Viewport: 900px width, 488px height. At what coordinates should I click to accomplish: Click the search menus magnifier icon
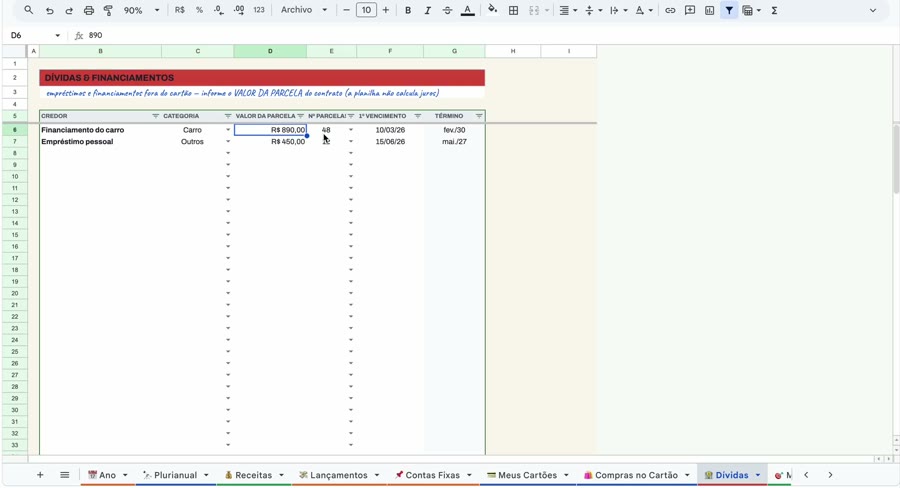pos(28,10)
